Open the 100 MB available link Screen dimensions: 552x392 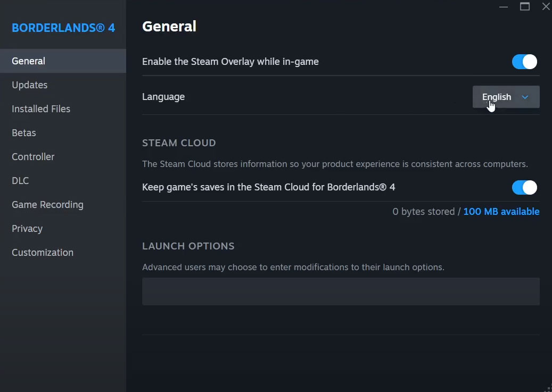(501, 211)
